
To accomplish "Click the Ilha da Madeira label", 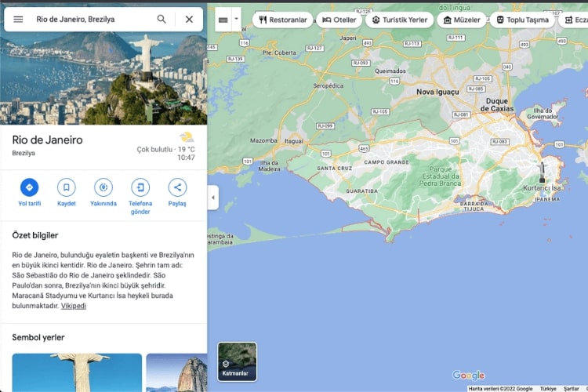I will (x=269, y=165).
